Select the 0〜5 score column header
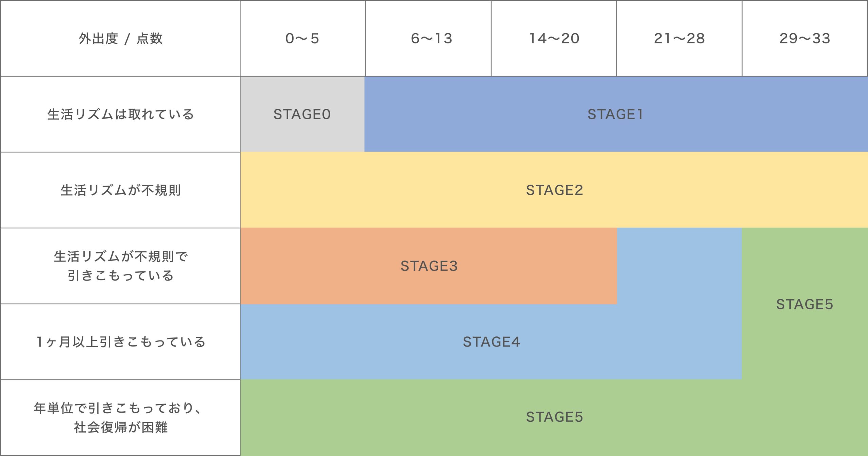This screenshot has width=868, height=456. pyautogui.click(x=302, y=39)
